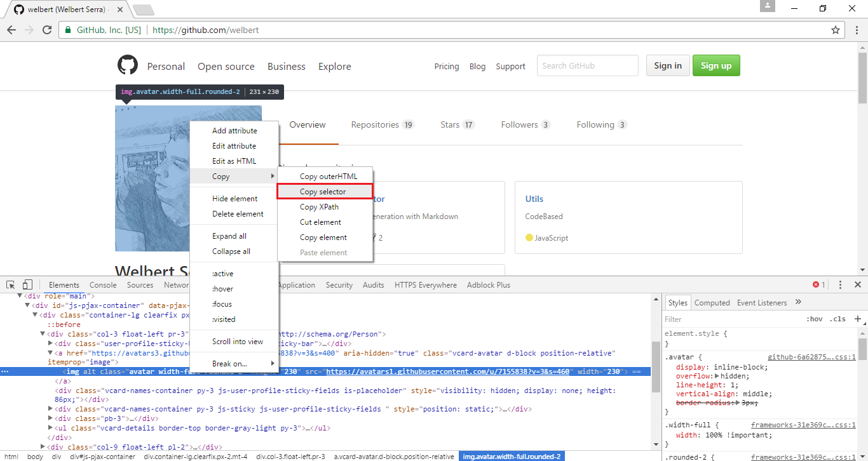Select div#js-pjax-container breadcrumb
The width and height of the screenshot is (868, 461).
(x=102, y=457)
